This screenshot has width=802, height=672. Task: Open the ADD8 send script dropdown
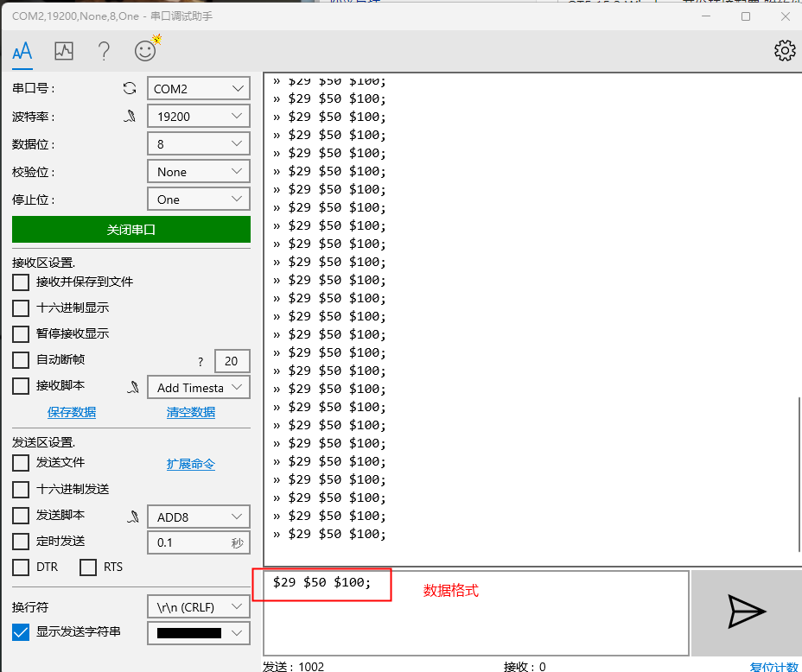[x=199, y=517]
